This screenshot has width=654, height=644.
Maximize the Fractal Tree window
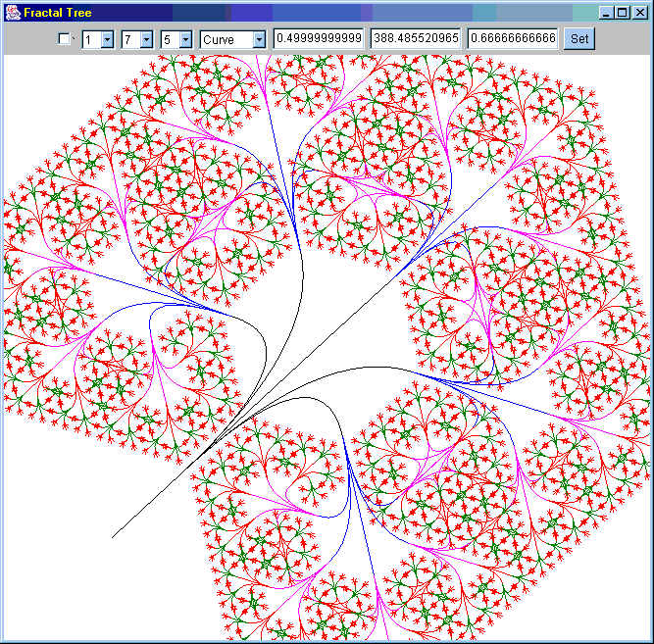[x=623, y=13]
